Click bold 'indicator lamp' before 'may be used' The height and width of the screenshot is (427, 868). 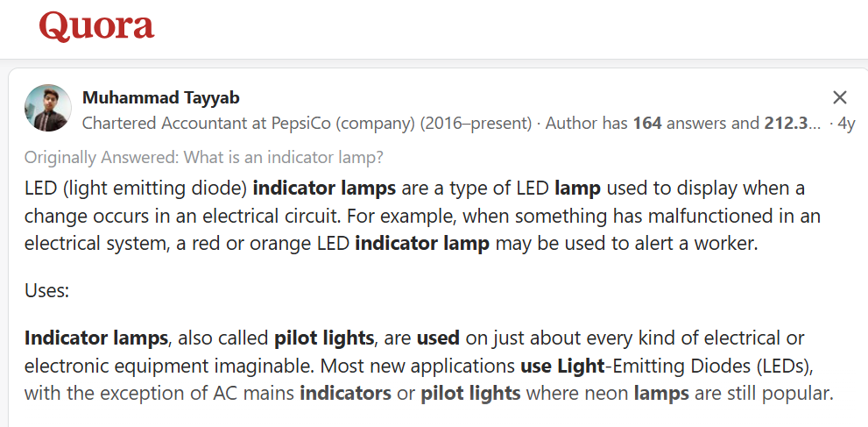tap(422, 244)
